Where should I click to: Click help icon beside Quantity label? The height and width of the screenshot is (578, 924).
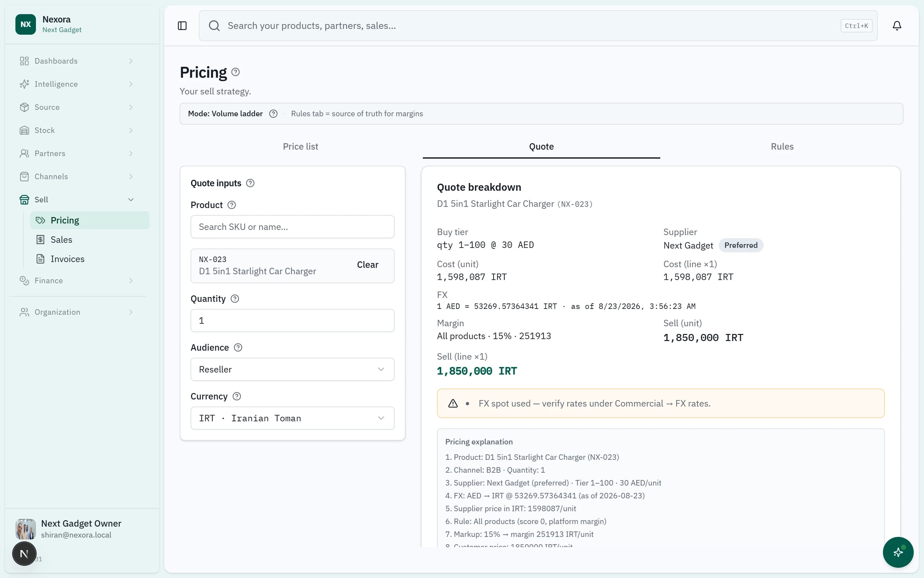point(235,299)
